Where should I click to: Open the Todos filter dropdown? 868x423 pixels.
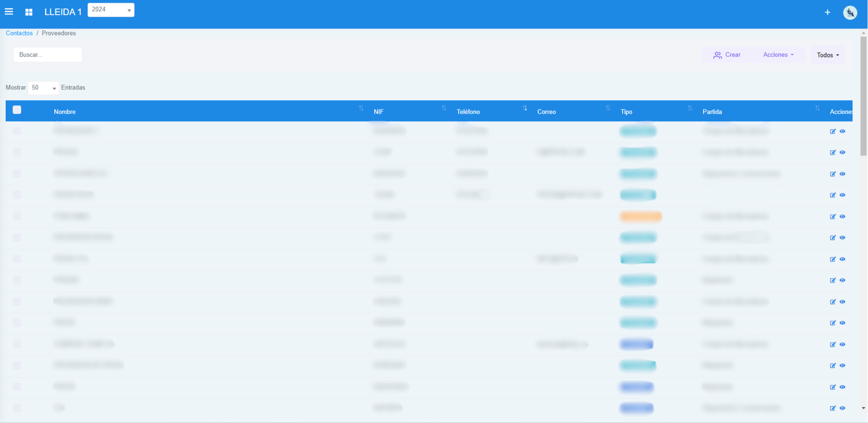(x=828, y=55)
